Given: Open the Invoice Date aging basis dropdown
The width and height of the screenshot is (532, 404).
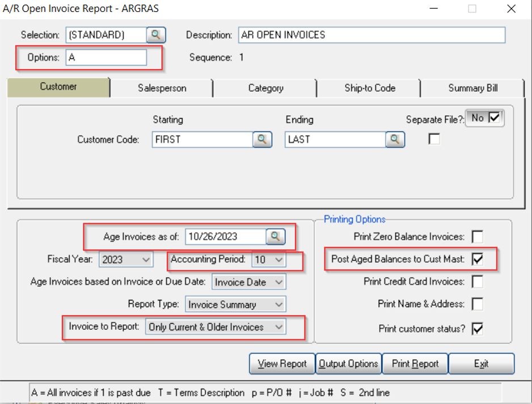Looking at the screenshot, I should (x=249, y=282).
